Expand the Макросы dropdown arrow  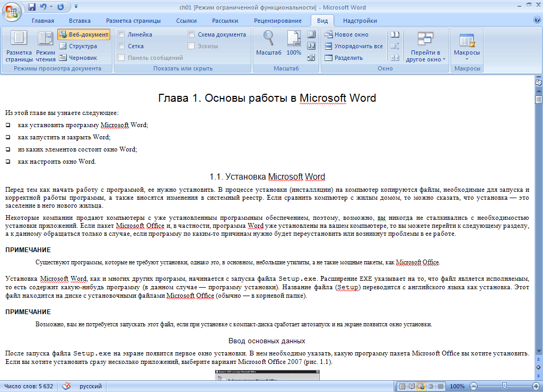[467, 59]
